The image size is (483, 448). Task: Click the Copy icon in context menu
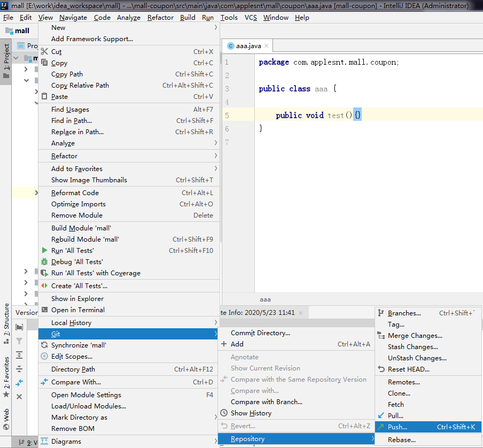click(44, 63)
